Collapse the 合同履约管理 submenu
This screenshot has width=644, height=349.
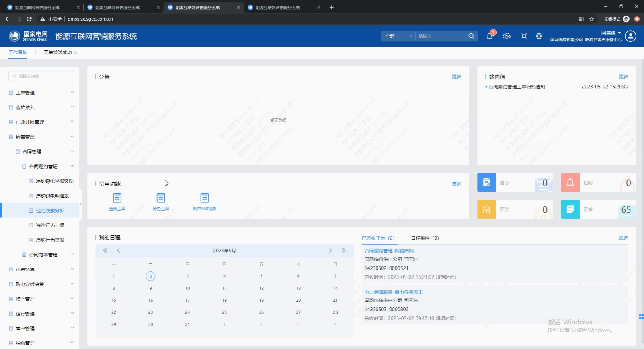pyautogui.click(x=72, y=166)
